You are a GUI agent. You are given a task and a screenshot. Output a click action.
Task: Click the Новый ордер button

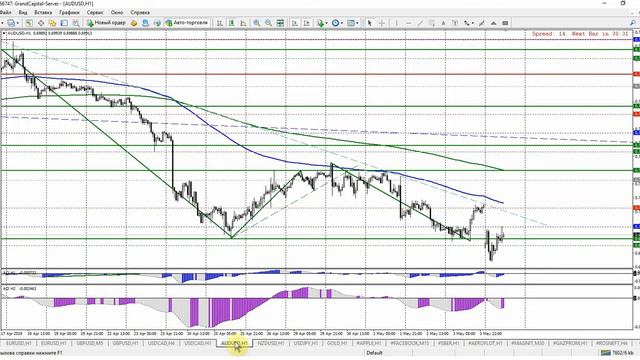(106, 23)
